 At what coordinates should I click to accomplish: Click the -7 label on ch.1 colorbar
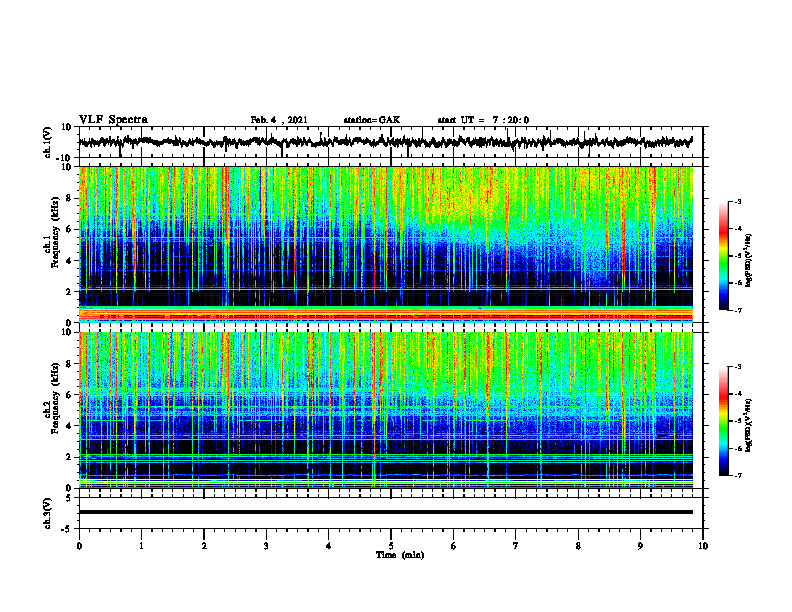click(737, 310)
